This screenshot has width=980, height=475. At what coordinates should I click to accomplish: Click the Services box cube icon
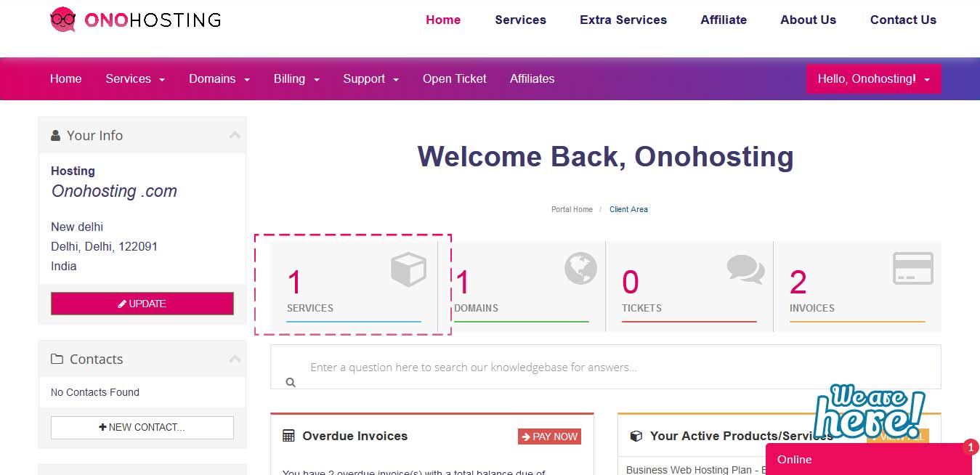(408, 270)
